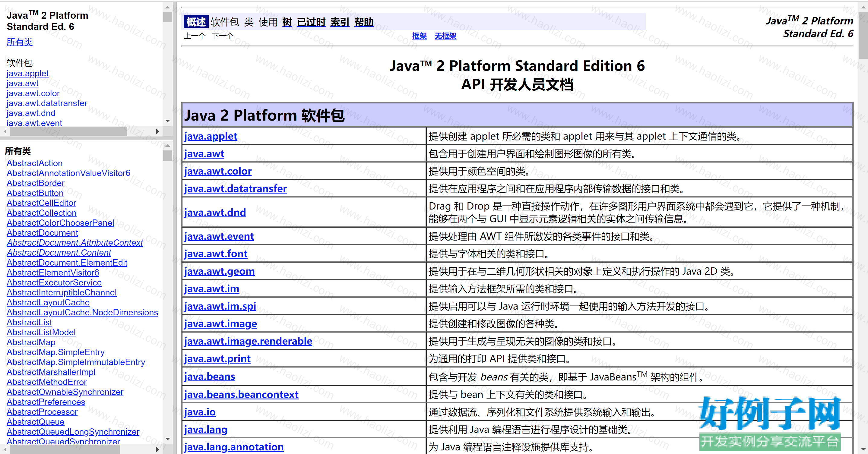Click all-classes frame scroll-down arrow
This screenshot has height=454, width=868.
[167, 439]
